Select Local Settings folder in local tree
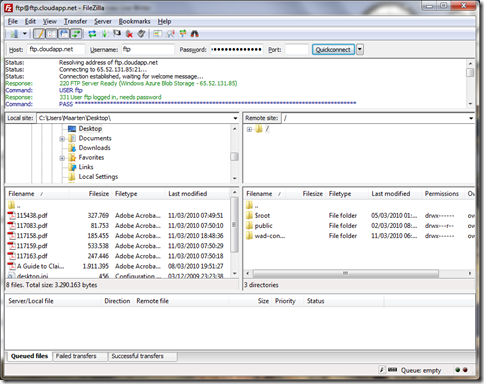 98,177
